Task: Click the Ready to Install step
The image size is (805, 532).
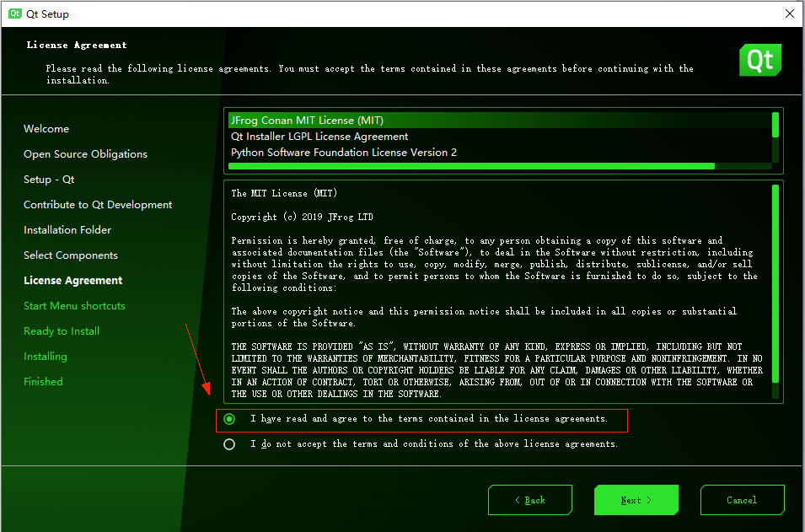Action: click(x=62, y=331)
